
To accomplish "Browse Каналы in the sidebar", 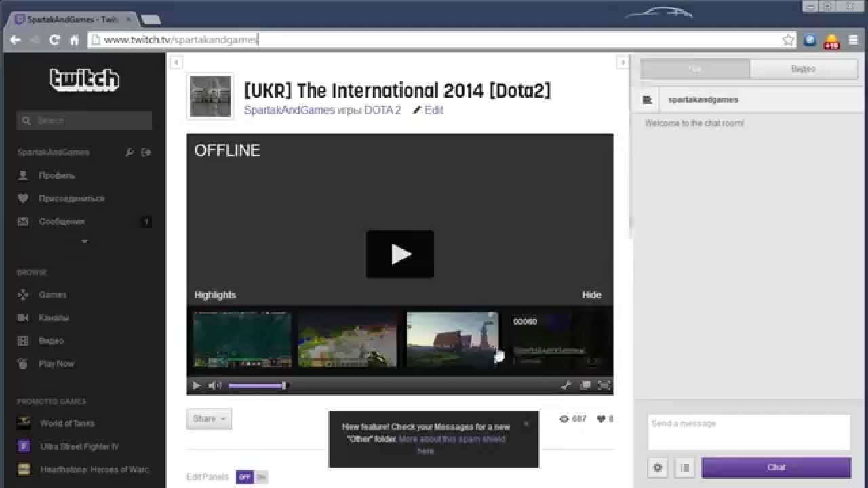I will pos(54,318).
